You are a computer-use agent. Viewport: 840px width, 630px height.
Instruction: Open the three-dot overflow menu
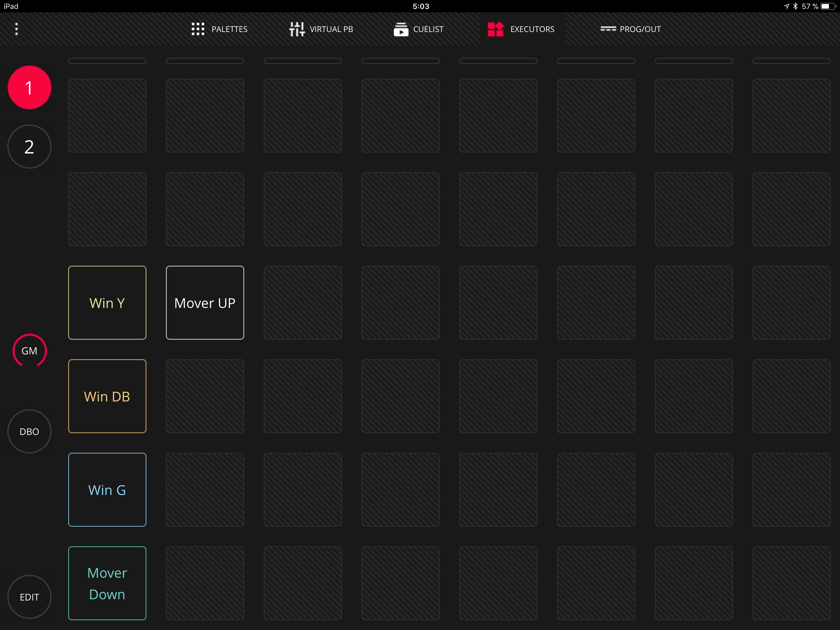[x=16, y=29]
